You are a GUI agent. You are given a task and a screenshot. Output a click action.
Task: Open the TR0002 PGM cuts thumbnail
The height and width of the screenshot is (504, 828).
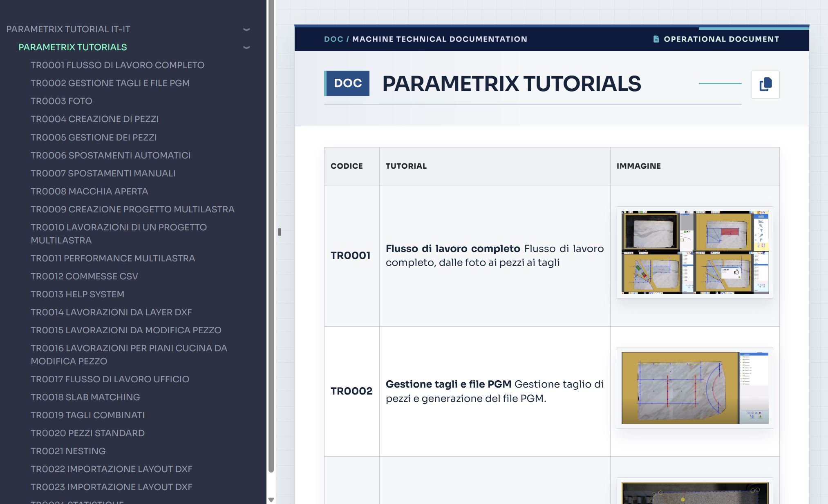[x=695, y=388]
